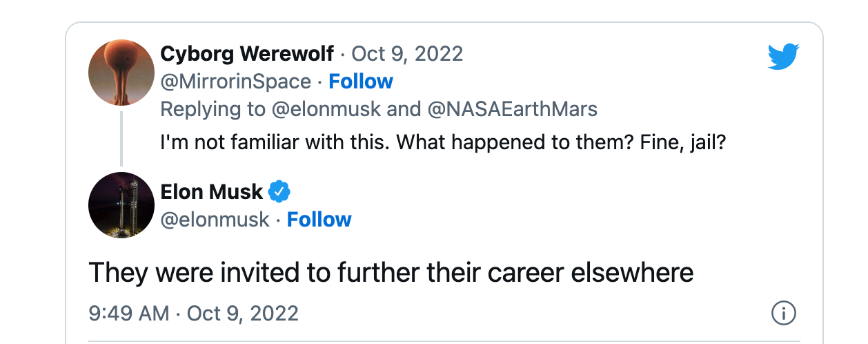Follow the @MirrorinSpace account
This screenshot has width=868, height=344.
pos(361,82)
